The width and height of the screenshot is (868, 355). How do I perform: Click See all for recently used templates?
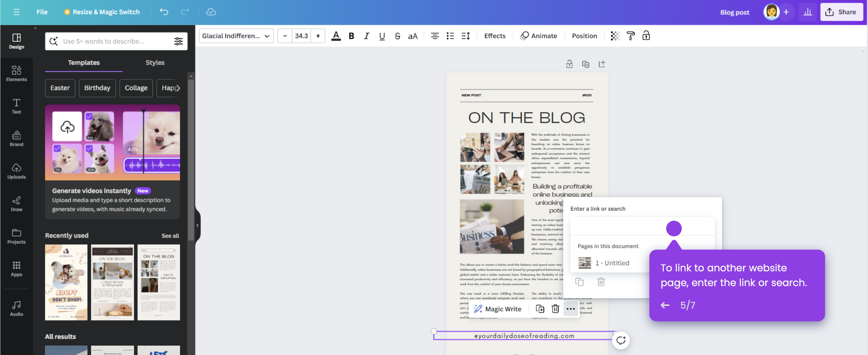tap(170, 235)
